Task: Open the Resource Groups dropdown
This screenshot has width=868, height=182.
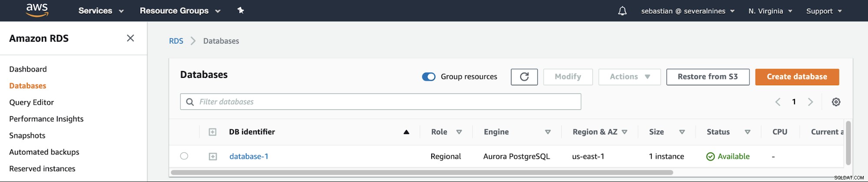Action: click(180, 11)
